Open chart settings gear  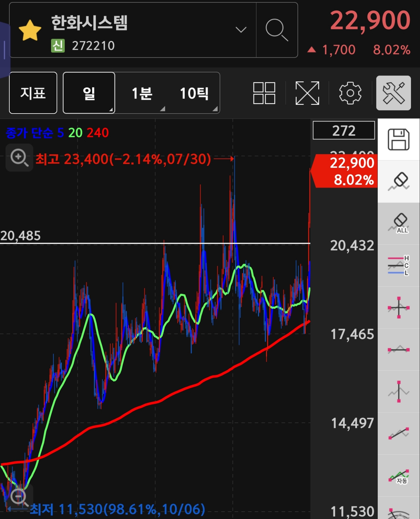point(350,93)
